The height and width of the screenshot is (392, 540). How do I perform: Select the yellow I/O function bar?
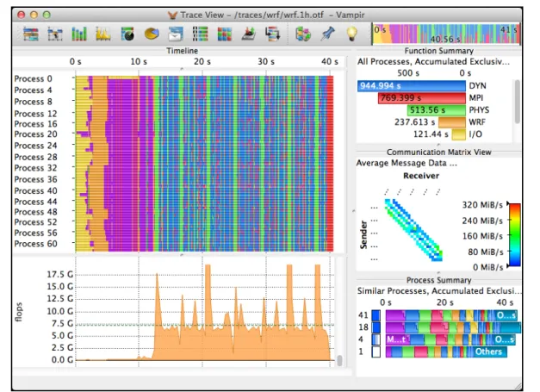pyautogui.click(x=459, y=134)
